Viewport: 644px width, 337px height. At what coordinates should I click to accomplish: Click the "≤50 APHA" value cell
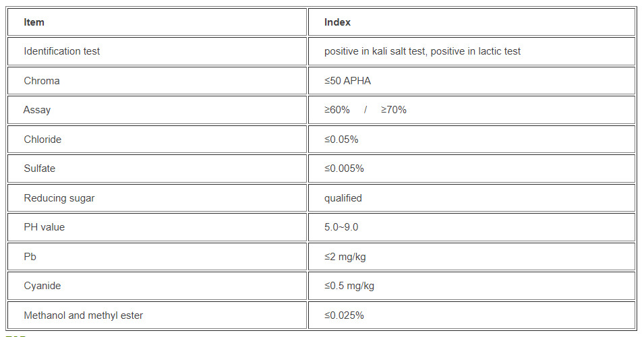coord(347,81)
